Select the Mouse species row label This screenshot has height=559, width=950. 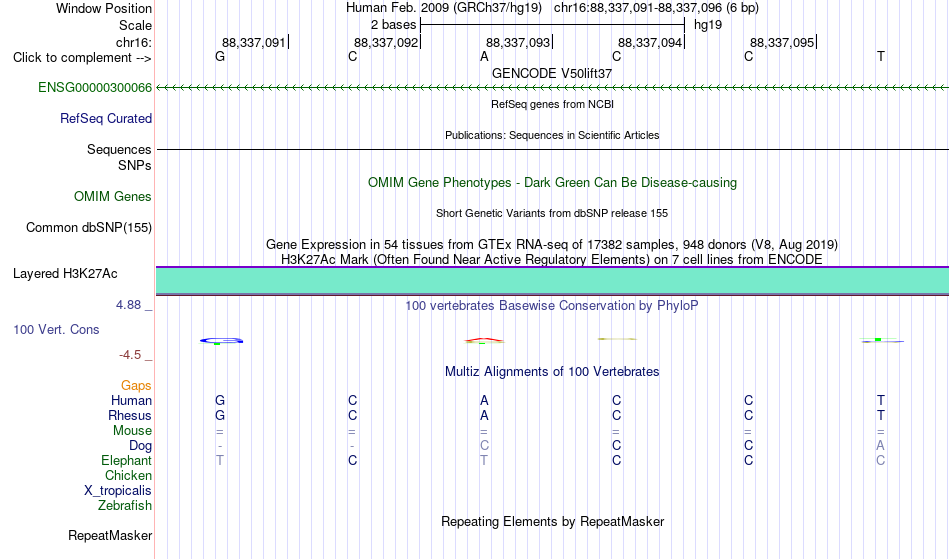point(132,431)
